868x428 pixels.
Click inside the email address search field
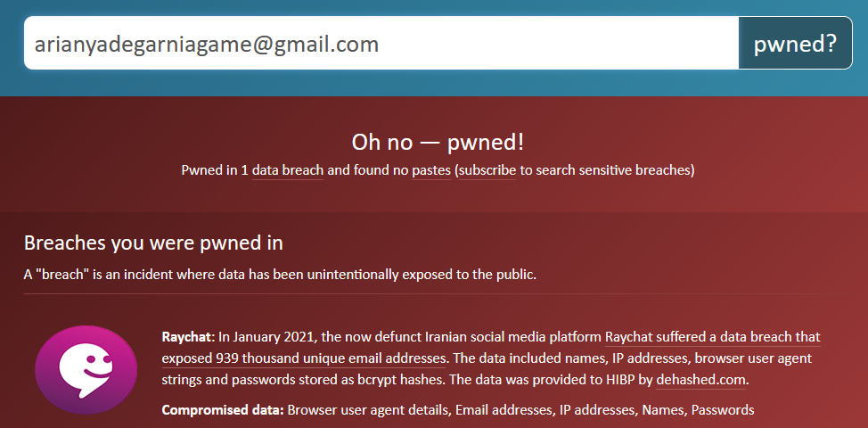coord(381,43)
